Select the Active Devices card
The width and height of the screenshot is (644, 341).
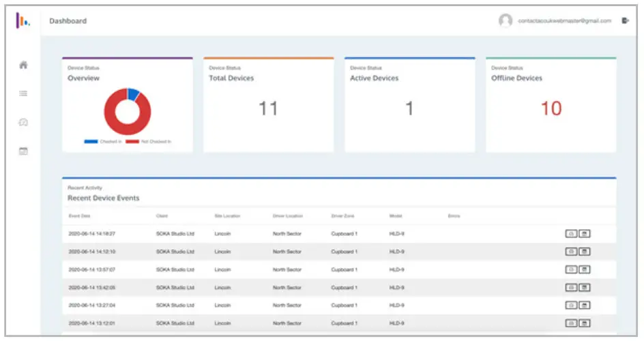pos(409,104)
